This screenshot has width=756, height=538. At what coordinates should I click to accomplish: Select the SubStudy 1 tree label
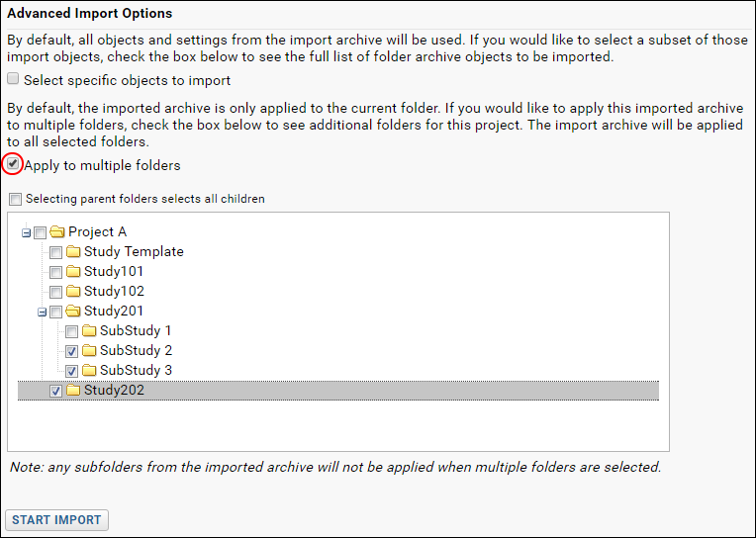(136, 330)
